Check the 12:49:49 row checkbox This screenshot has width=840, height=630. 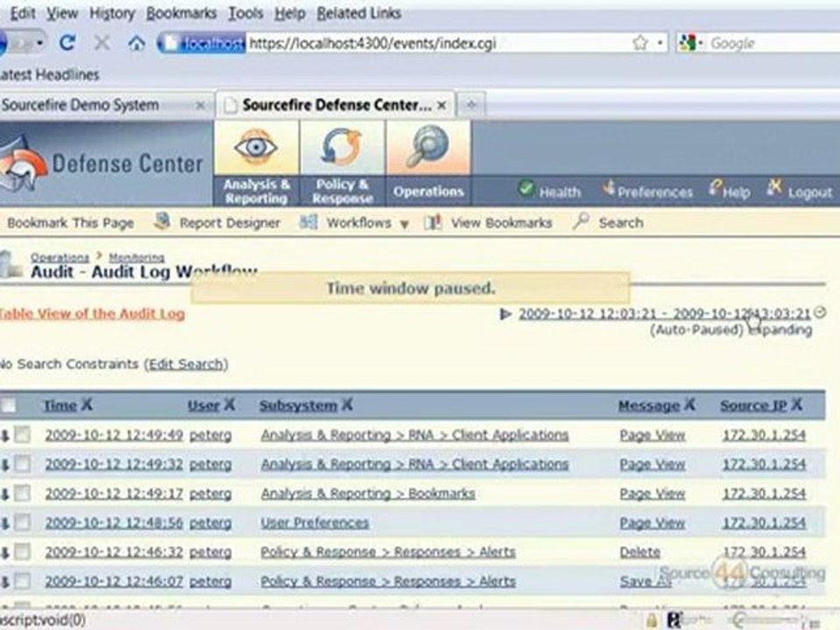pos(23,435)
